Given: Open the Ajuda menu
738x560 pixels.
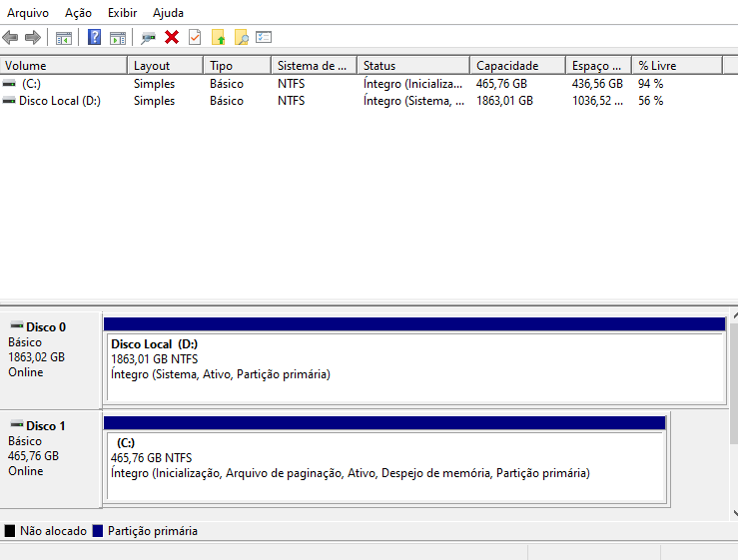Looking at the screenshot, I should point(168,13).
